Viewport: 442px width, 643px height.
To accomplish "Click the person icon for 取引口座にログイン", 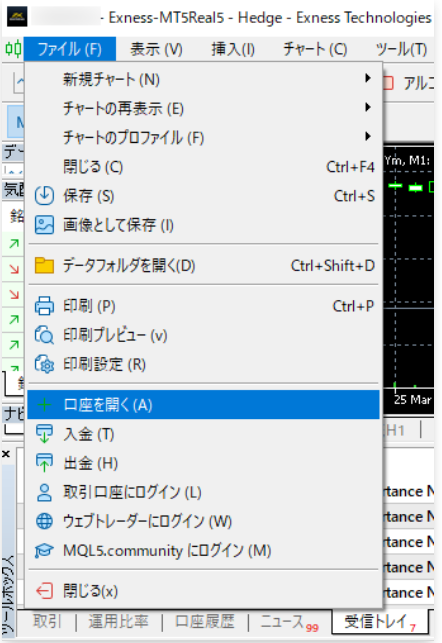I will point(44,492).
